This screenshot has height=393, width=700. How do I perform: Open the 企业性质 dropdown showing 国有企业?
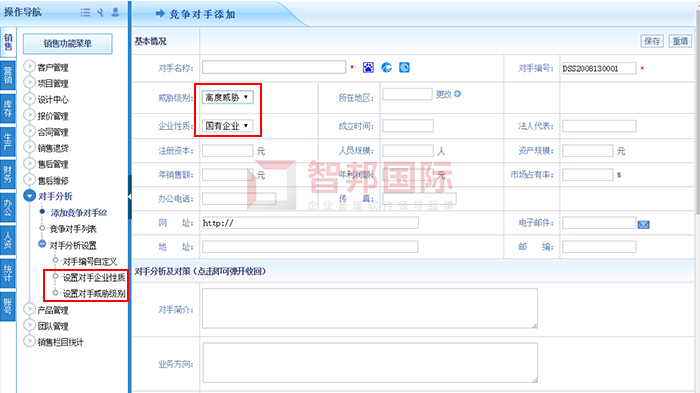pos(228,126)
